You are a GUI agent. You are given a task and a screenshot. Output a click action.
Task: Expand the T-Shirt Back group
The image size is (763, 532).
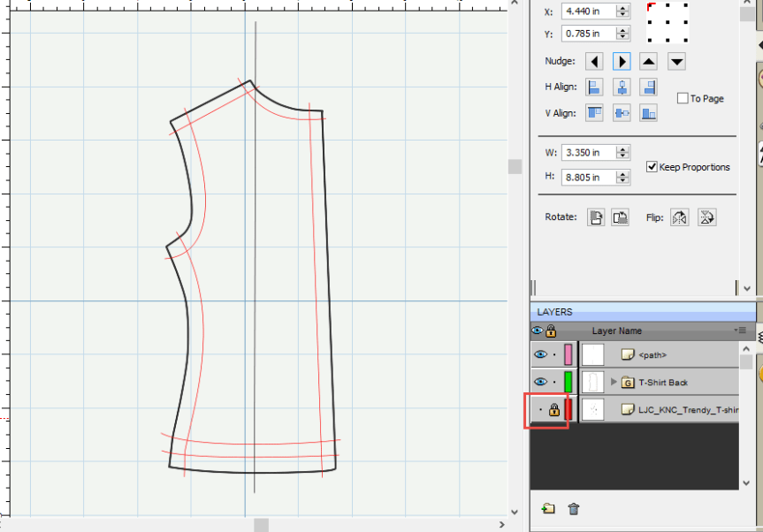tap(614, 382)
